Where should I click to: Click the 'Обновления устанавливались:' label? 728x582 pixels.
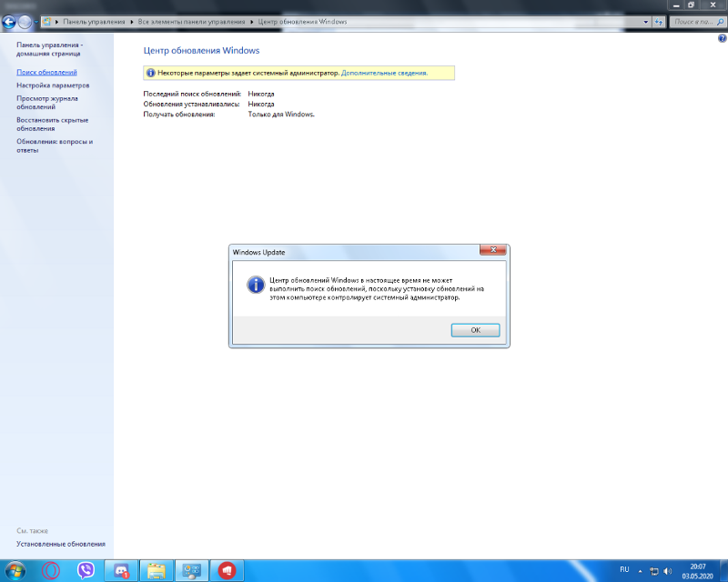click(191, 104)
